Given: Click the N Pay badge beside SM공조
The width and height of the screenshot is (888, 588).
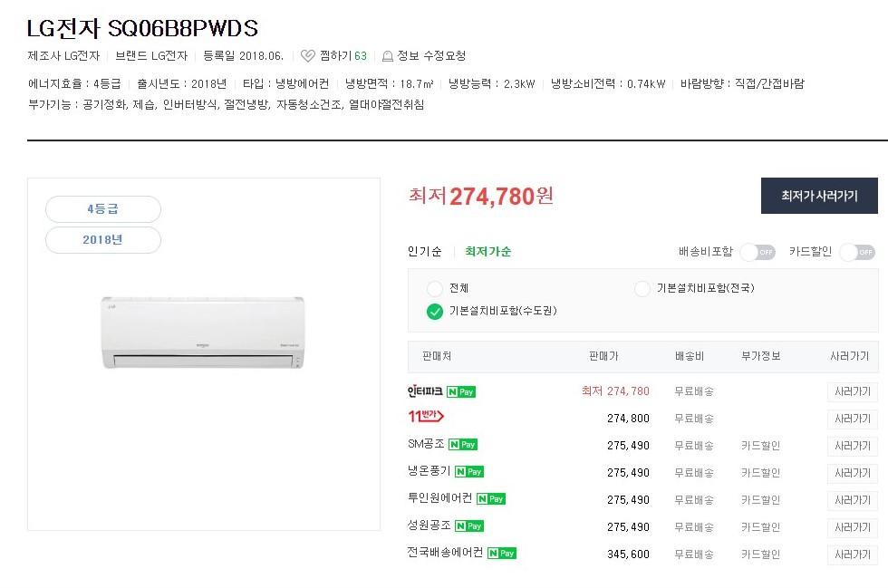Looking at the screenshot, I should point(463,445).
